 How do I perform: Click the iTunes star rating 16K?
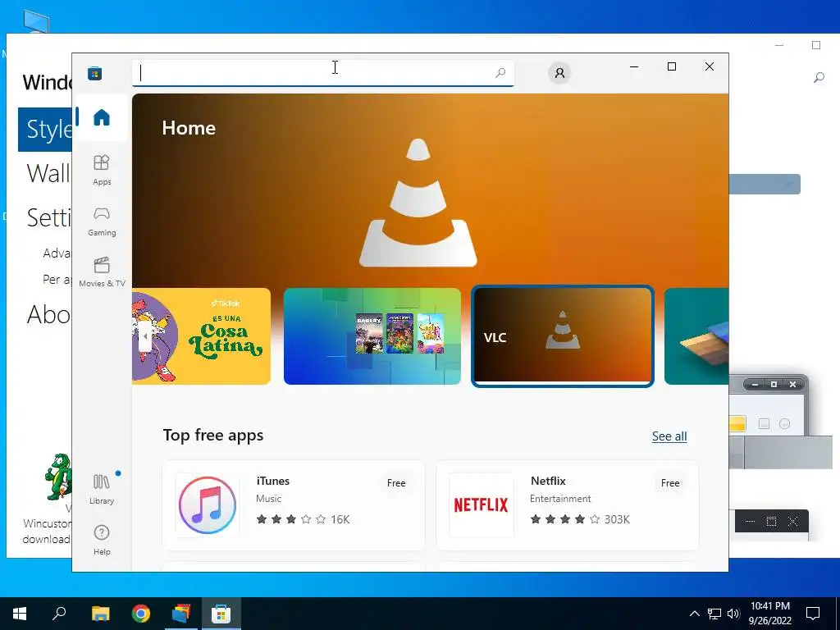[303, 519]
